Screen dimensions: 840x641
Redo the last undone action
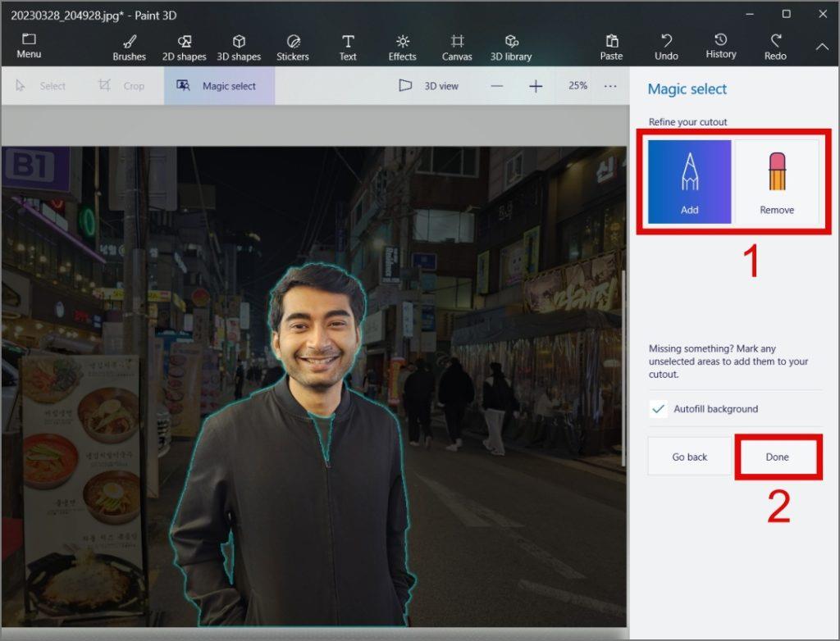pos(775,47)
